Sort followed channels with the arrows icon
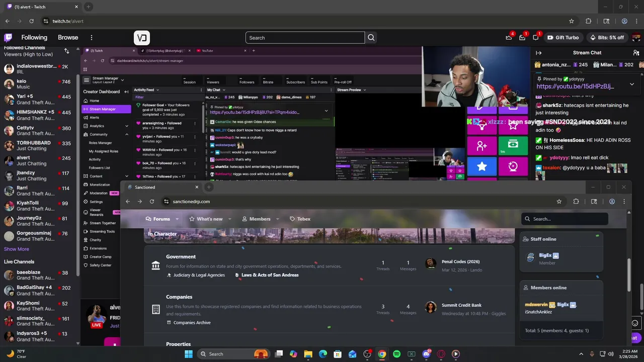Viewport: 644px width, 362px height. [x=66, y=51]
